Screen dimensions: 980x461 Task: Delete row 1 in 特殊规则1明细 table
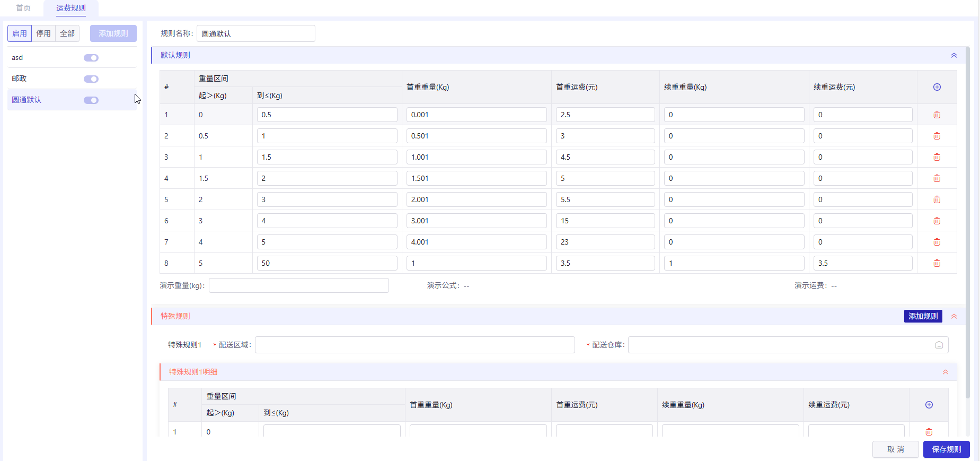click(x=929, y=432)
